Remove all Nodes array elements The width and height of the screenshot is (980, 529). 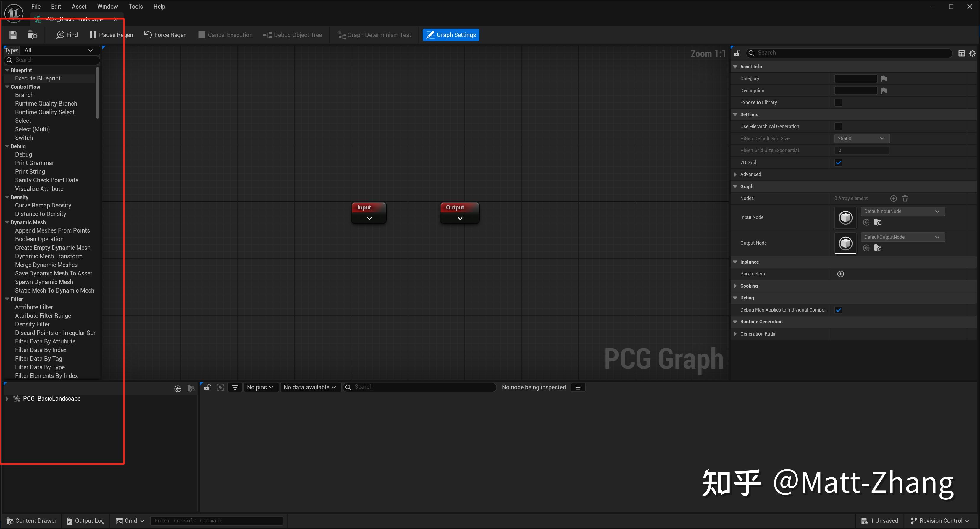tap(905, 198)
